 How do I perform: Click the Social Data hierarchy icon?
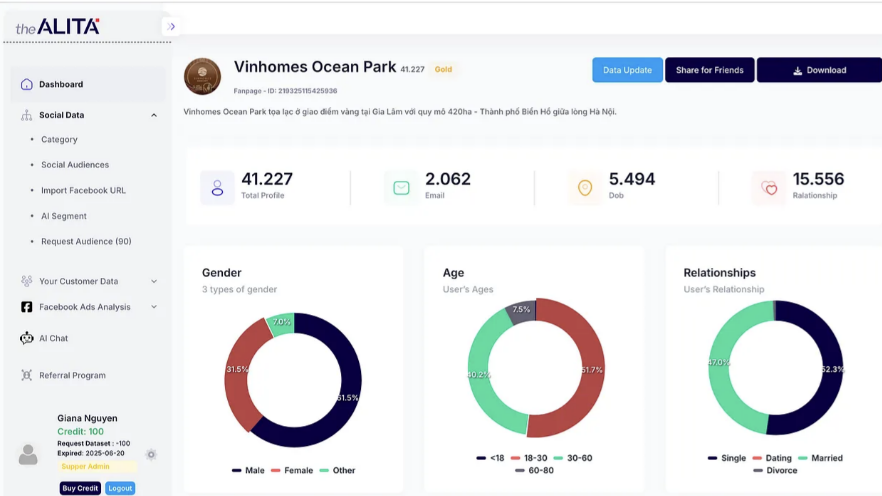26,115
